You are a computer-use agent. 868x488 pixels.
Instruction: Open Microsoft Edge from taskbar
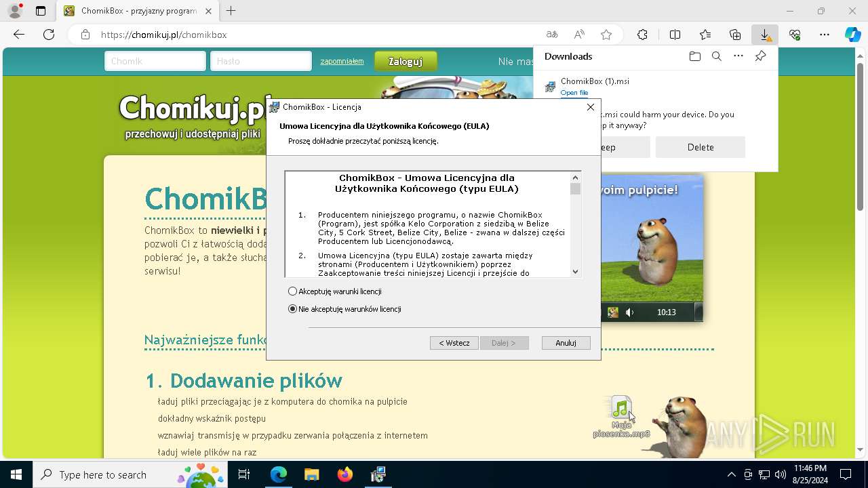tap(279, 474)
